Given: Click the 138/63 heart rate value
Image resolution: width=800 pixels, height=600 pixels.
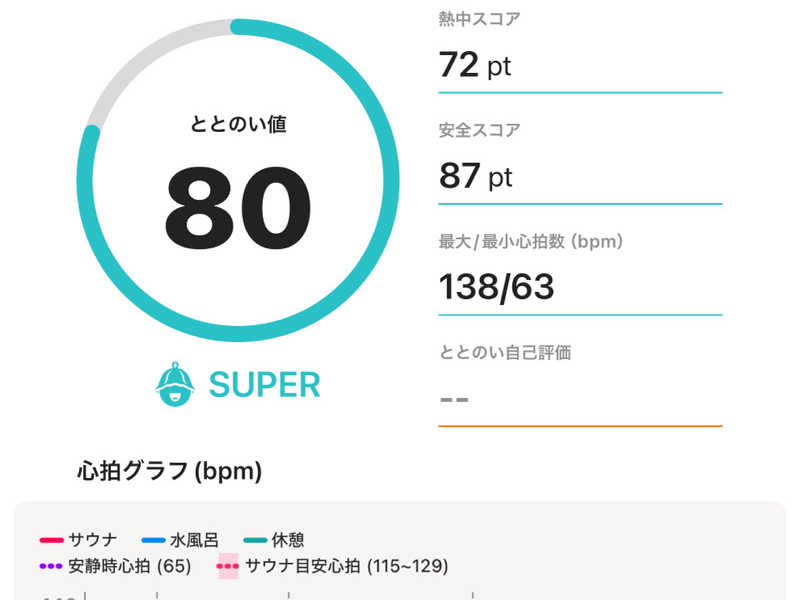Looking at the screenshot, I should pos(496,288).
